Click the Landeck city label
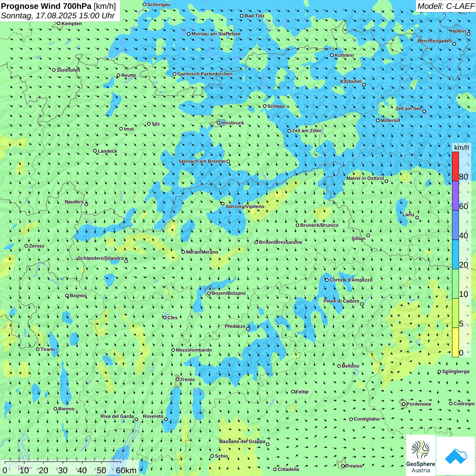This screenshot has height=476, width=476. (107, 151)
